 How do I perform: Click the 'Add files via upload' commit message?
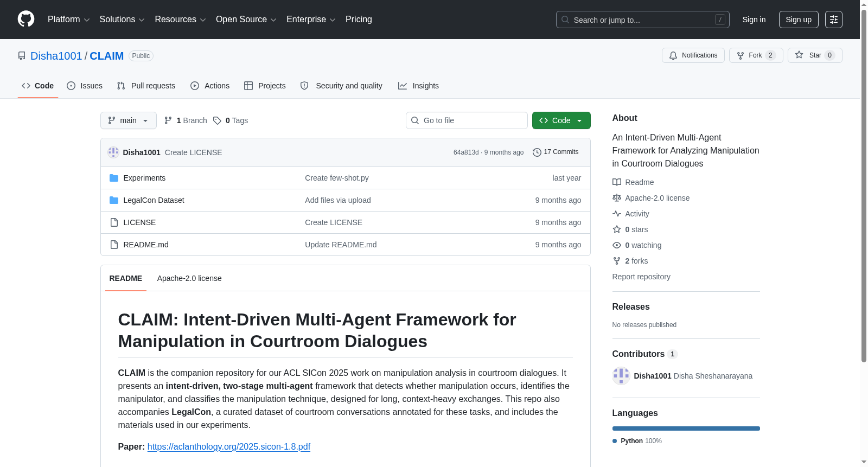338,200
